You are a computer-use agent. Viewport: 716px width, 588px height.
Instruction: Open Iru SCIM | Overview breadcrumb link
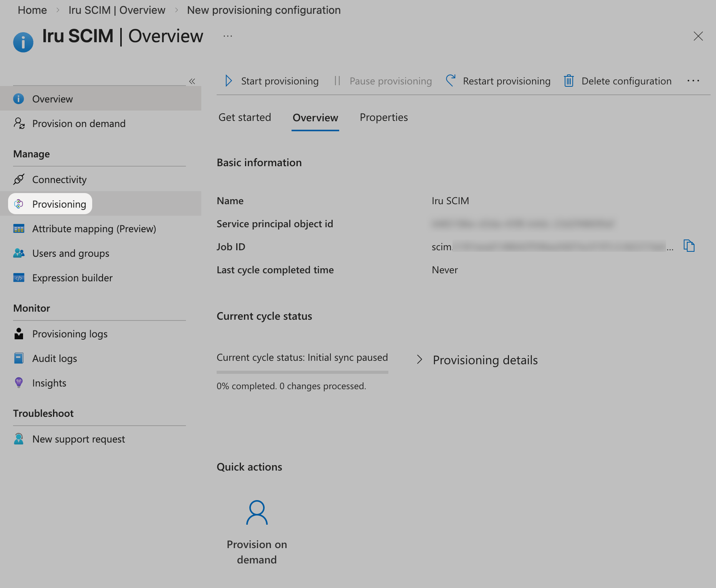click(x=117, y=10)
